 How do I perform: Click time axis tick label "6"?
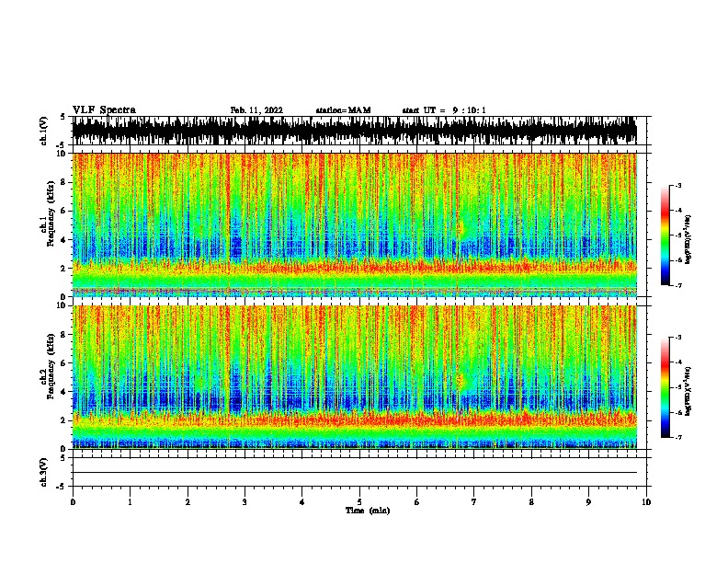point(417,502)
